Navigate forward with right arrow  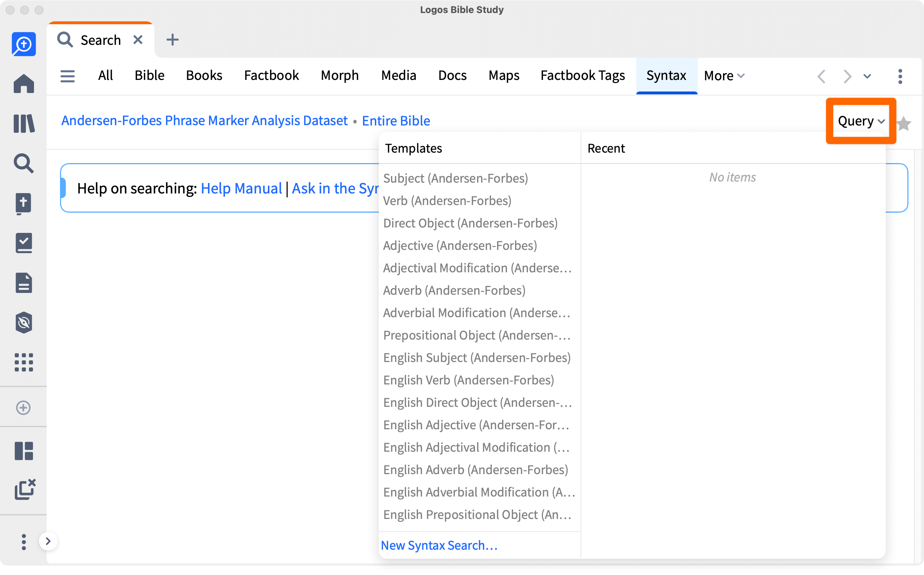click(847, 76)
